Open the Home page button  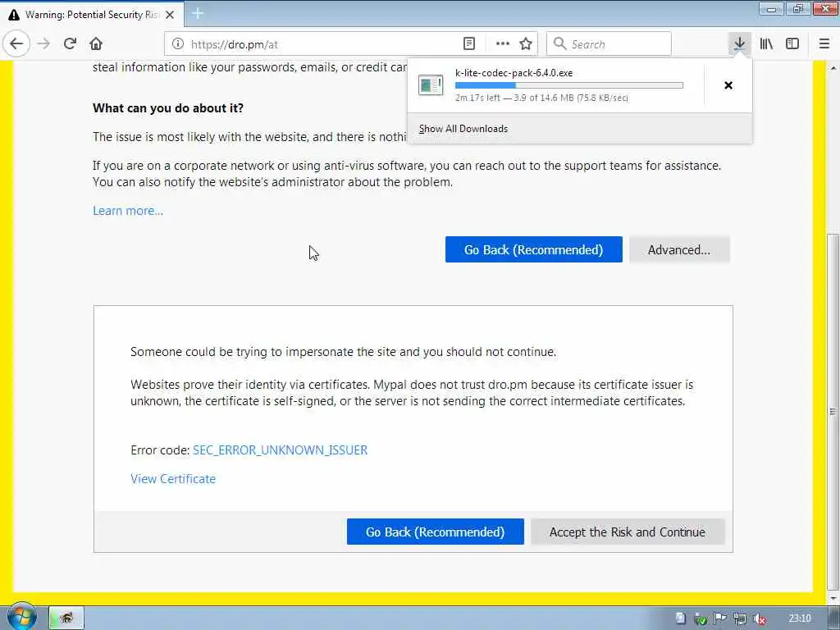(96, 44)
